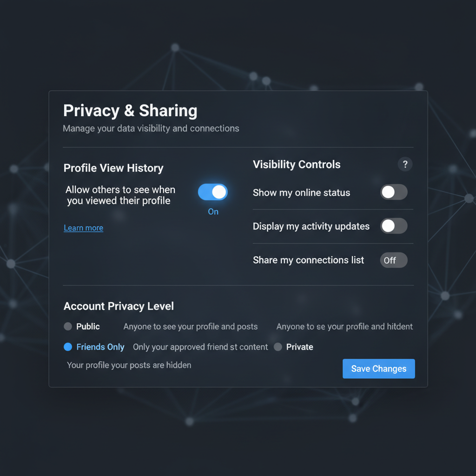Click the Display my activity updates label

tap(311, 226)
